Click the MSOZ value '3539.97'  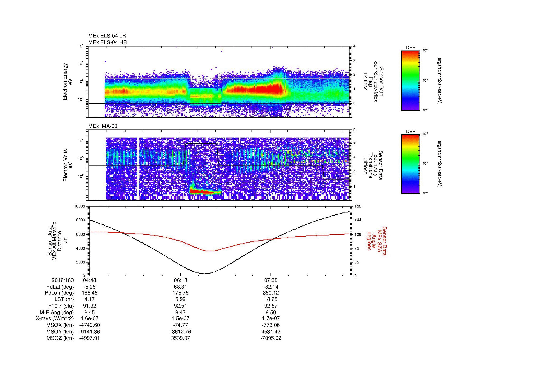pos(180,338)
